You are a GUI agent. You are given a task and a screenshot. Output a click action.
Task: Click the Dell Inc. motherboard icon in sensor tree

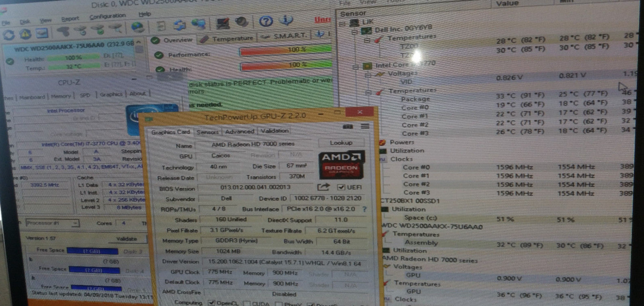(x=367, y=30)
